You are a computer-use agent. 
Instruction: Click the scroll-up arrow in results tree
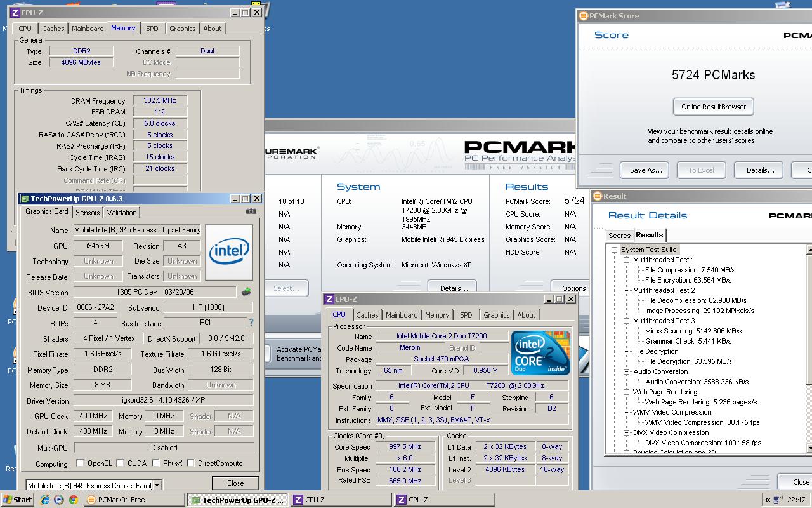(809, 250)
